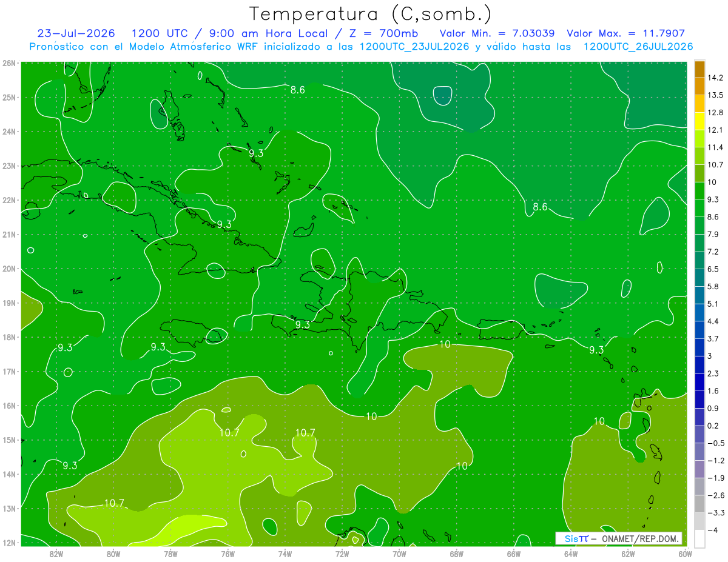728x562 pixels.
Task: Click the latitude label '17N'
Action: tap(9, 371)
